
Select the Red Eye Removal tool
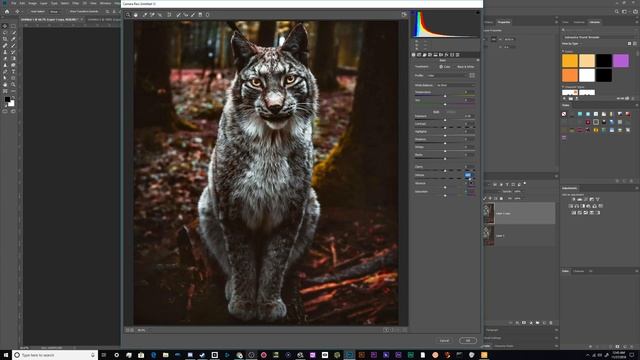[x=186, y=15]
